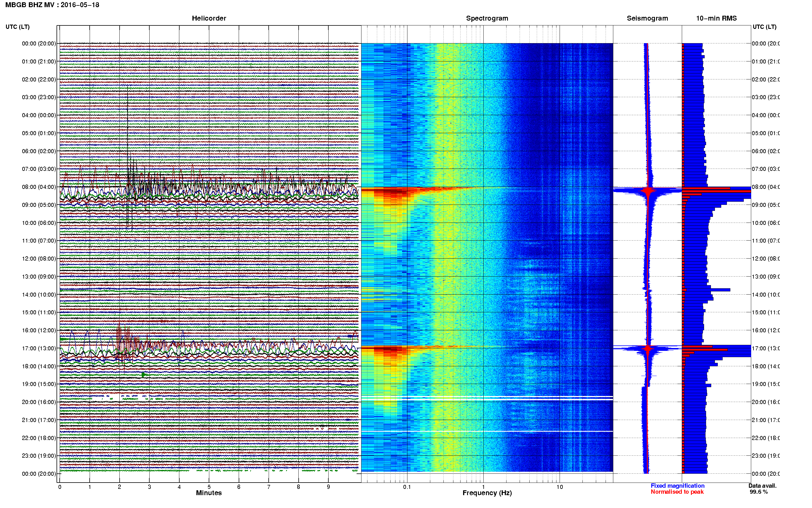Click the right 'UTC (LT)' axis label
The height and width of the screenshot is (508, 812).
click(764, 27)
